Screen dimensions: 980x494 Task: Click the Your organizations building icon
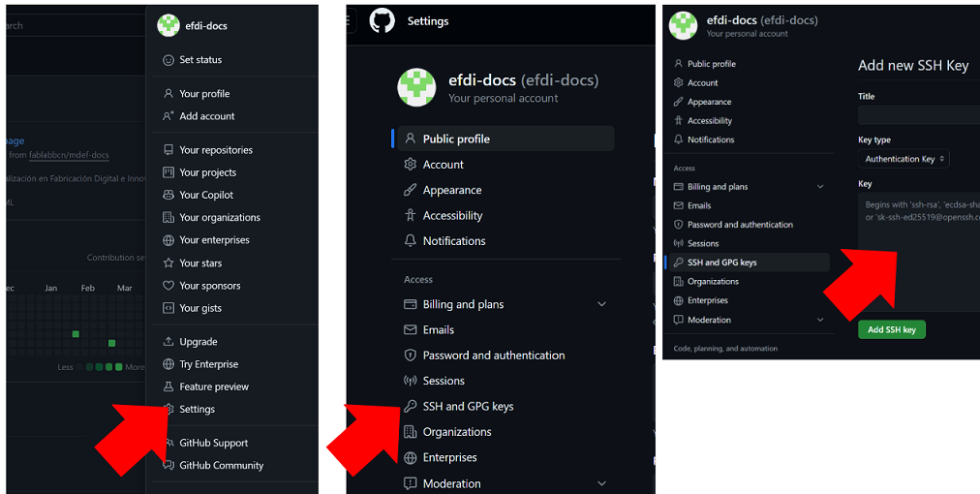pyautogui.click(x=168, y=218)
